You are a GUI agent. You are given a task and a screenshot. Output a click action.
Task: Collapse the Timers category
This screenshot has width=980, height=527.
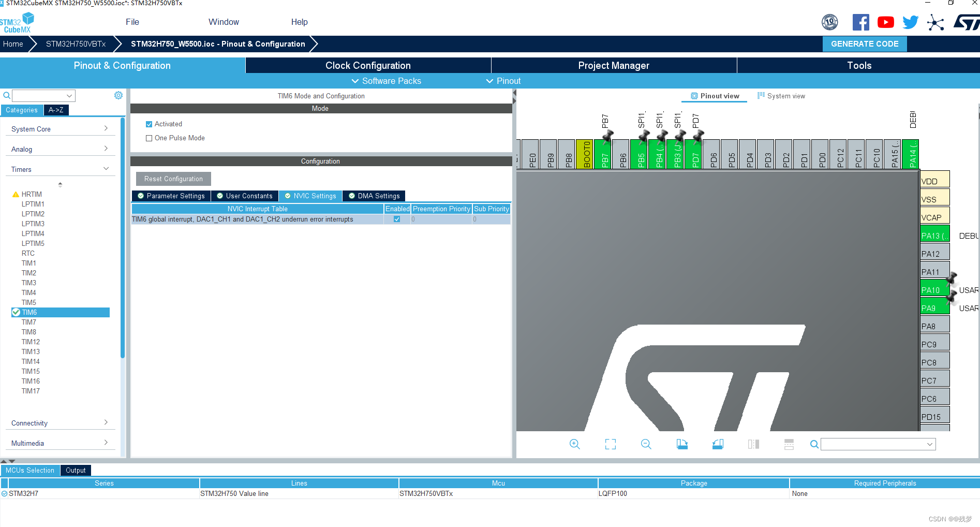coord(60,169)
